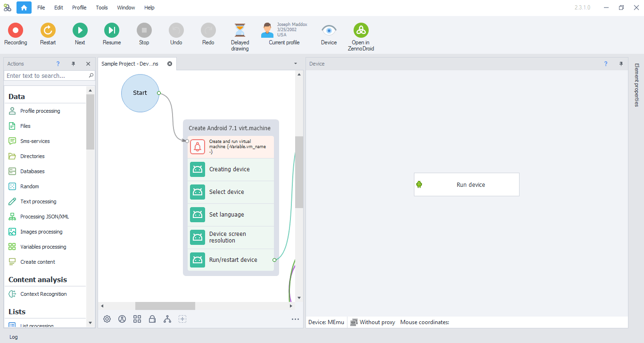Select Run/restart device action

[x=231, y=260]
